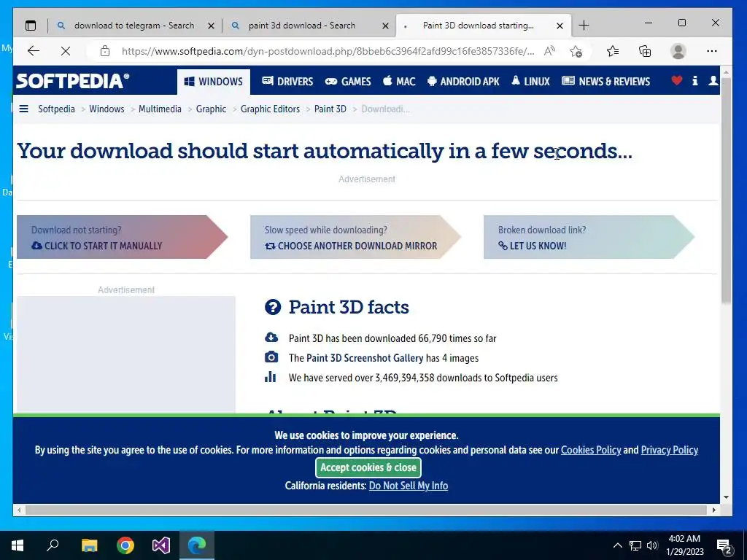
Task: Go to the Paint 3D breadcrumb link
Action: click(330, 109)
